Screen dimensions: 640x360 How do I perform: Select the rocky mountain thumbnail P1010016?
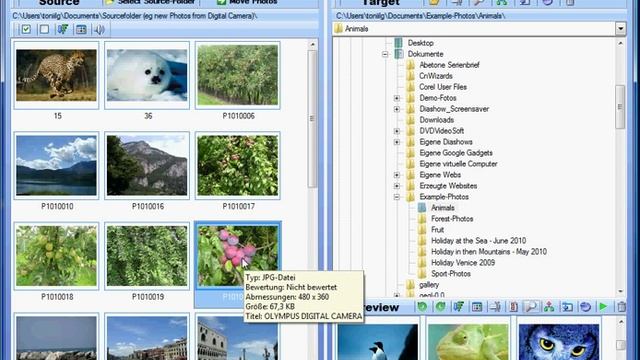[147, 165]
